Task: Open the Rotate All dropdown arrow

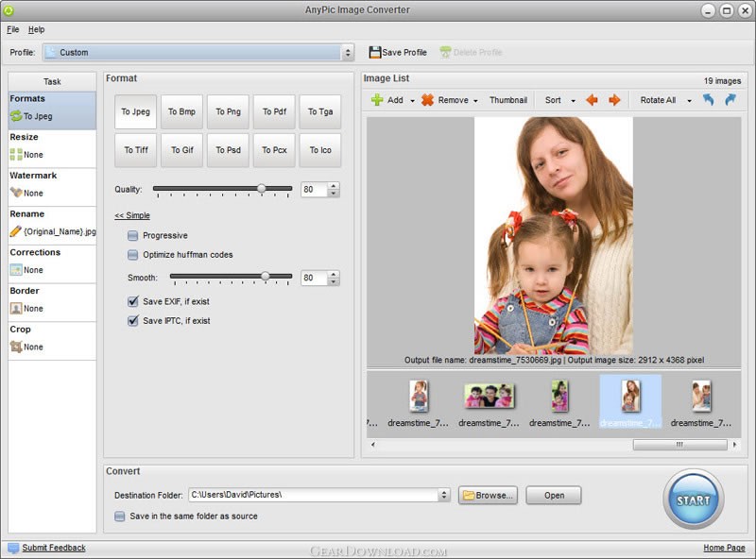Action: pyautogui.click(x=690, y=101)
